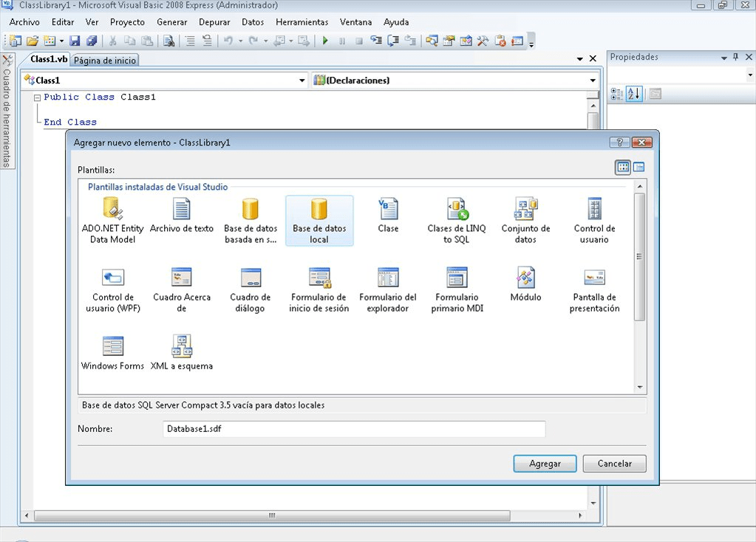The width and height of the screenshot is (756, 542).
Task: Click the Open File folder icon
Action: (33, 41)
